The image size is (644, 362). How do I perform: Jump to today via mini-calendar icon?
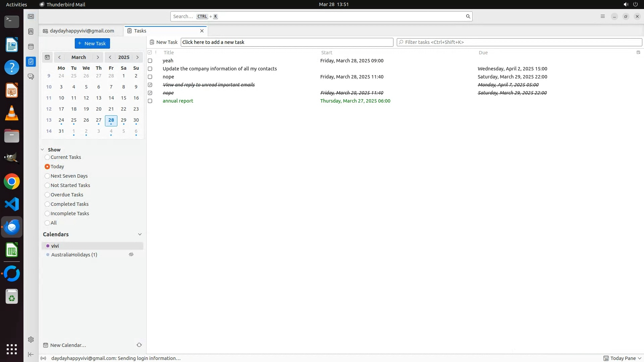(x=47, y=57)
